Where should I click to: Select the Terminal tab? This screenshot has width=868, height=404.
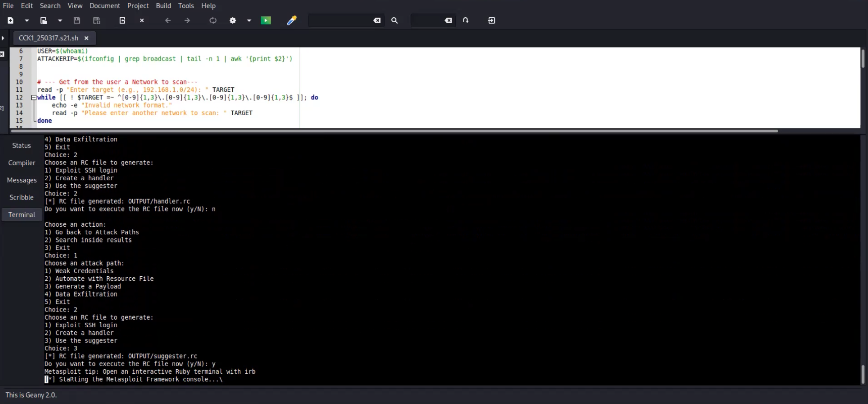click(22, 215)
